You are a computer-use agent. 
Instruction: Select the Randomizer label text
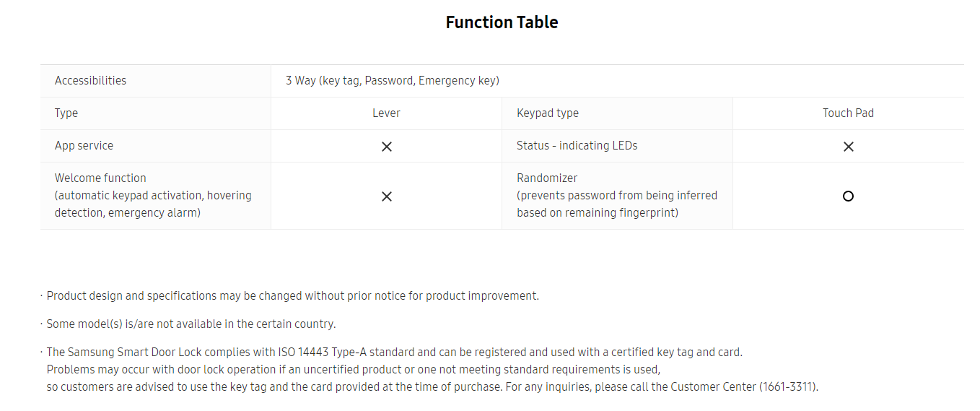click(x=547, y=178)
